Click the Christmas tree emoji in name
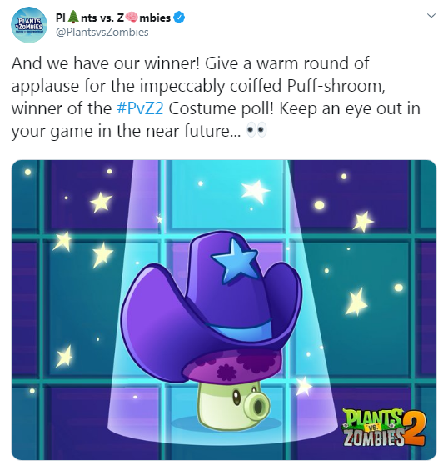448x476 pixels. point(73,18)
